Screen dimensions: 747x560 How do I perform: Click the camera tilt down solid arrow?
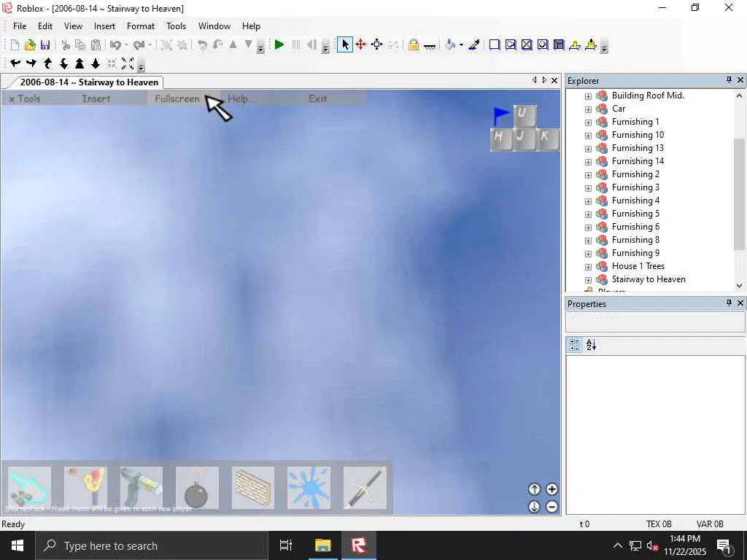pyautogui.click(x=96, y=63)
